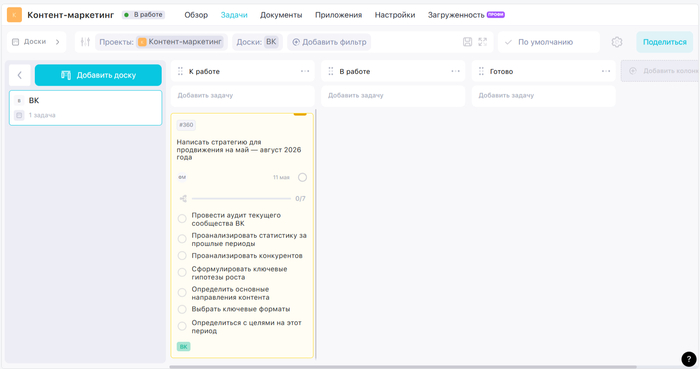700x369 pixels.
Task: Click the Поделиться button
Action: [x=665, y=42]
